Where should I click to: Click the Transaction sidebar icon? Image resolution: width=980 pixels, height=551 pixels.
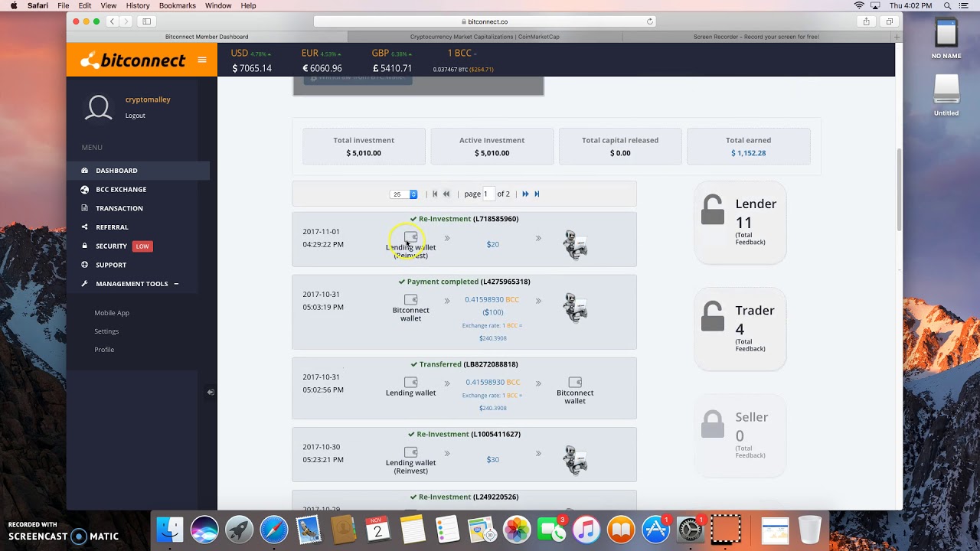point(84,208)
